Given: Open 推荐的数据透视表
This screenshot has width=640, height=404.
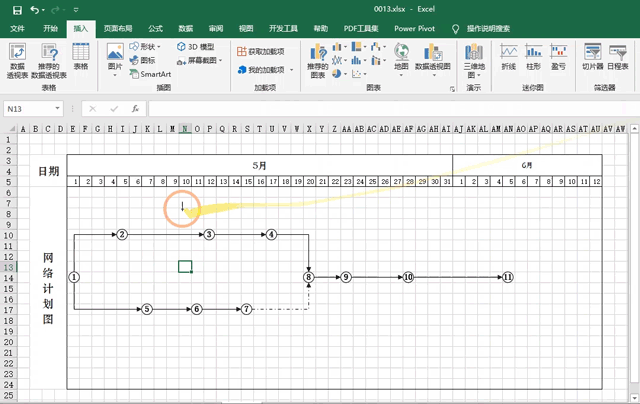Looking at the screenshot, I should [49, 60].
